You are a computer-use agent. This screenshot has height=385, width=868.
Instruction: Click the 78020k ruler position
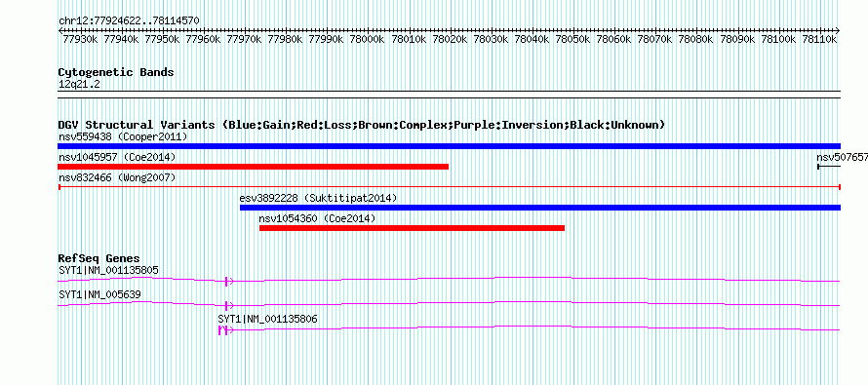pyautogui.click(x=450, y=39)
